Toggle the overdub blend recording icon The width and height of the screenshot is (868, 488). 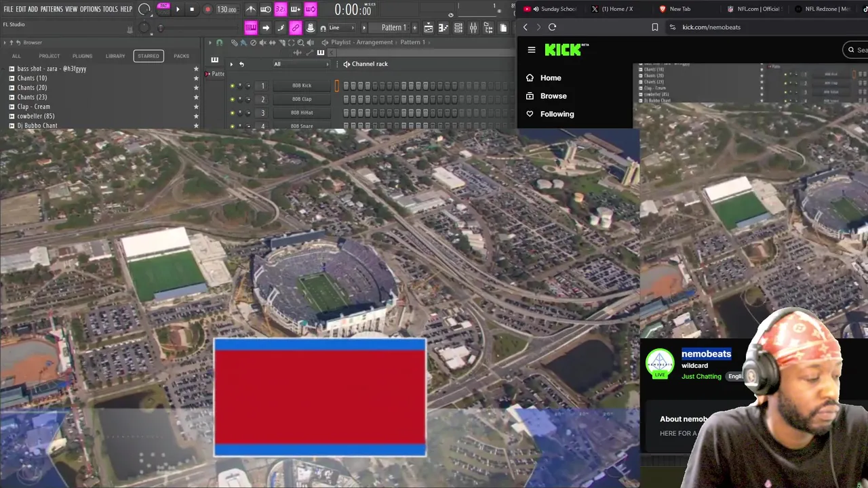296,9
